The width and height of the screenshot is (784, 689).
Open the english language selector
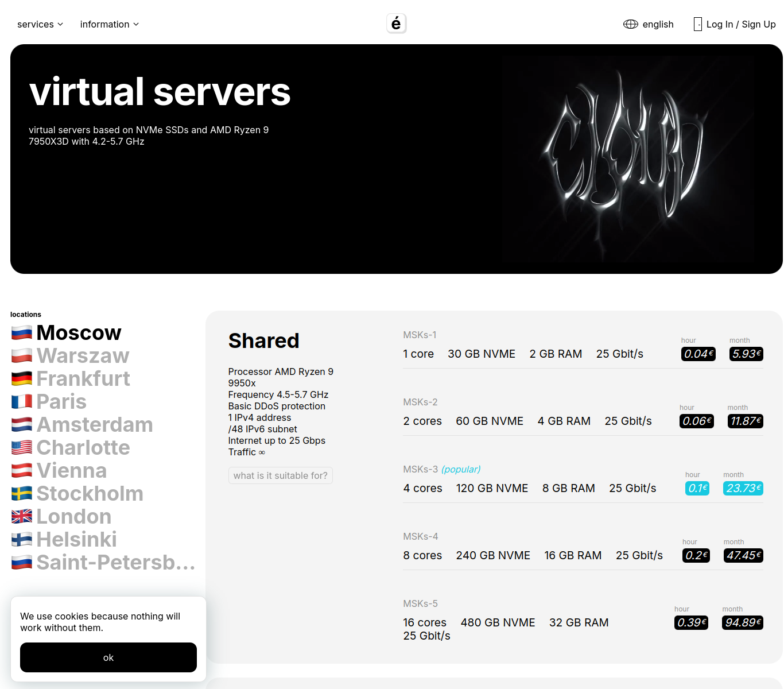658,24
